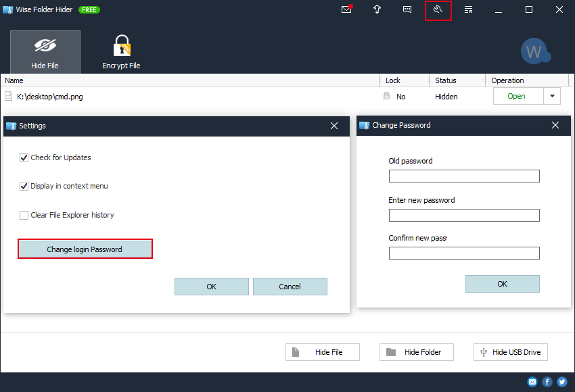Focus the Confirm new password field

pyautogui.click(x=464, y=253)
